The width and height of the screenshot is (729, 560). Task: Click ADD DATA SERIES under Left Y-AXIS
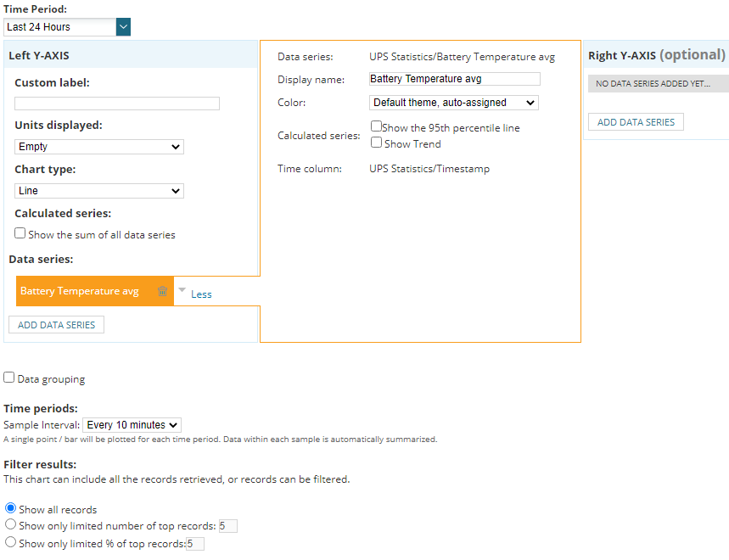56,325
